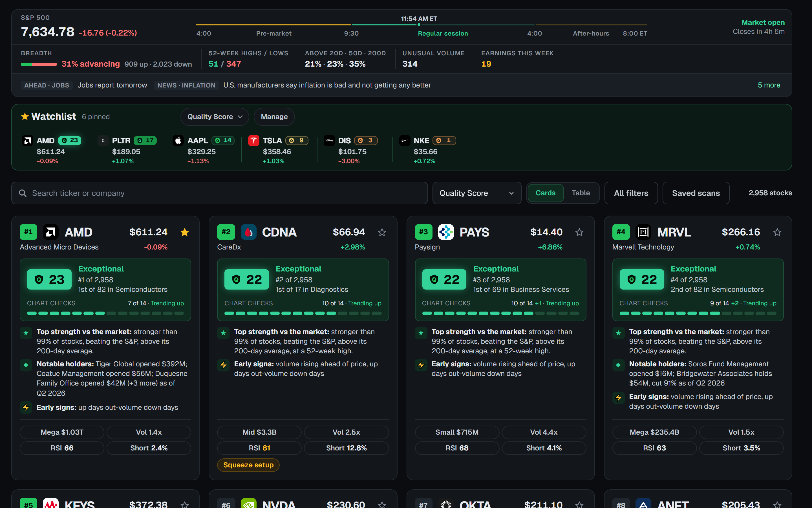The width and height of the screenshot is (812, 508).
Task: Click the CareDx logo icon
Action: [248, 232]
